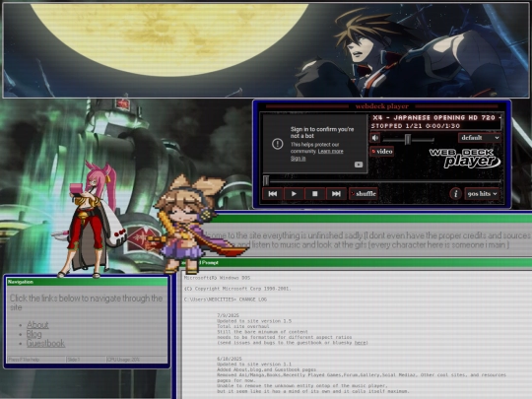Stop playback in webdeck player
532x399 pixels.
tap(315, 194)
